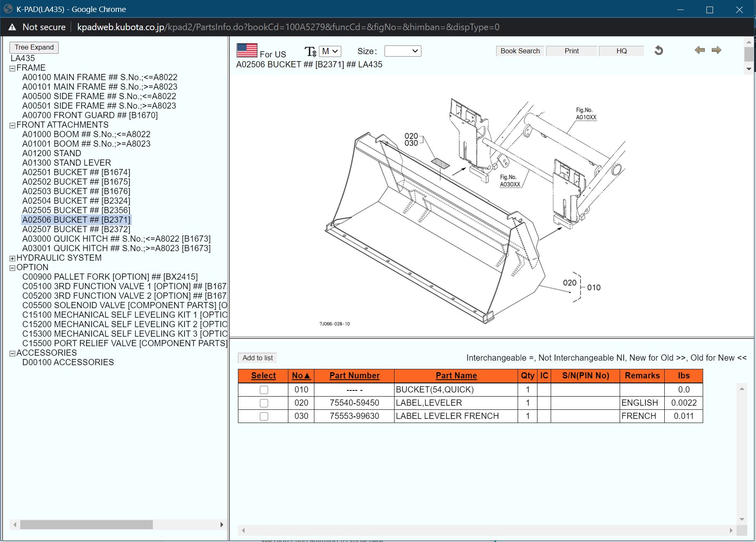Open A03000 QUICK HITCH S.No.<=A8022

click(116, 239)
